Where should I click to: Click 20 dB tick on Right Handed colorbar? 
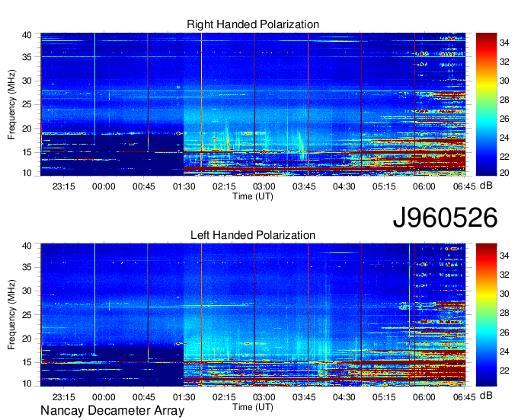504,173
